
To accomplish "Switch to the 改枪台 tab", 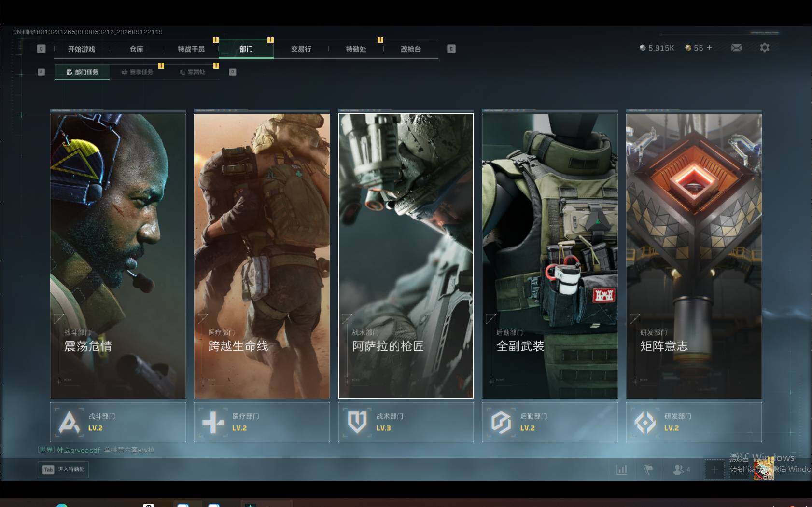I will coord(411,49).
